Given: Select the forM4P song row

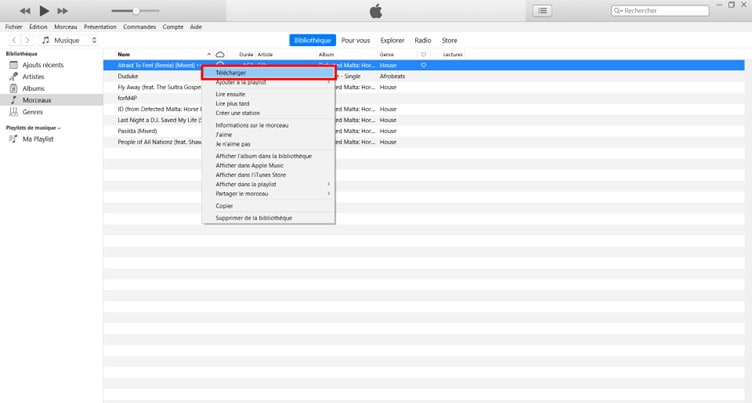Looking at the screenshot, I should 424,98.
